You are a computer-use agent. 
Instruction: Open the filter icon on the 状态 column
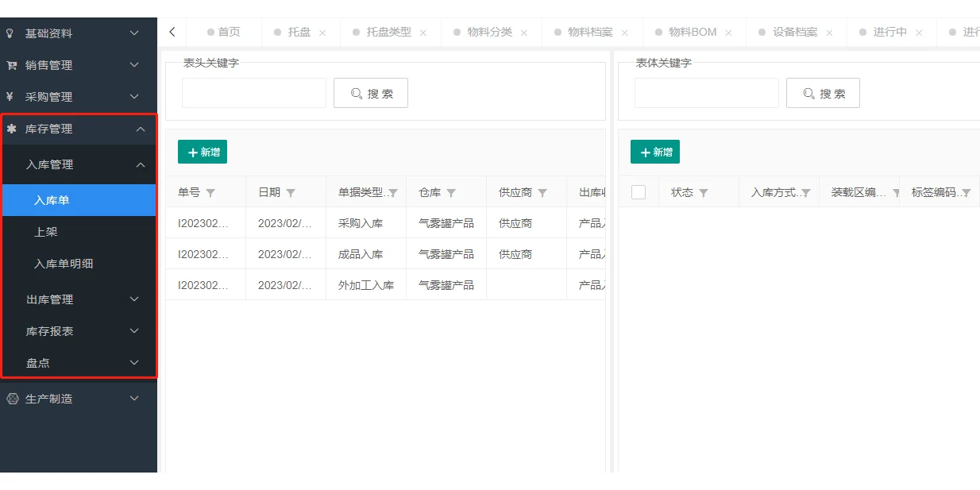[704, 191]
